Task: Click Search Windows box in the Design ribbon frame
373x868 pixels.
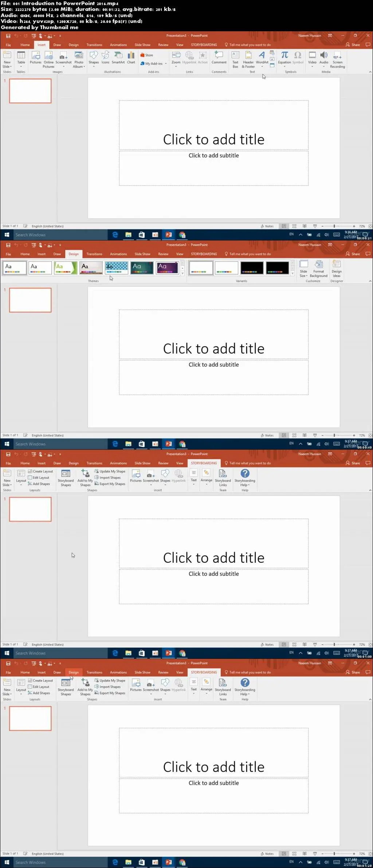Action: (x=60, y=444)
